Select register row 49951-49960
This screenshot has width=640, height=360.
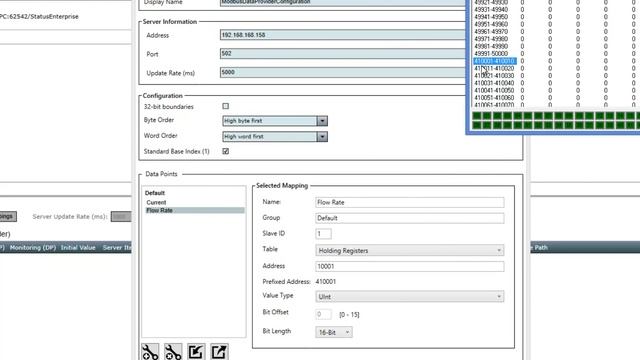(491, 24)
